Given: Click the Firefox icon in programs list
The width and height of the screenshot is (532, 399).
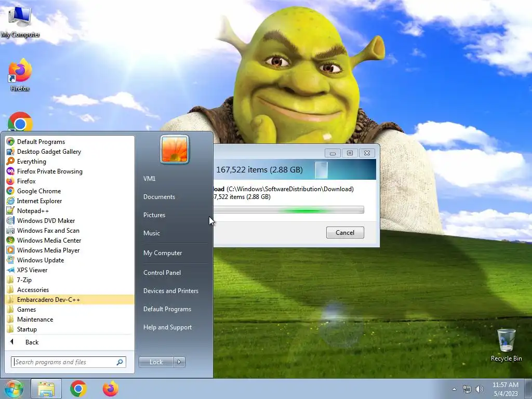Looking at the screenshot, I should coord(10,181).
